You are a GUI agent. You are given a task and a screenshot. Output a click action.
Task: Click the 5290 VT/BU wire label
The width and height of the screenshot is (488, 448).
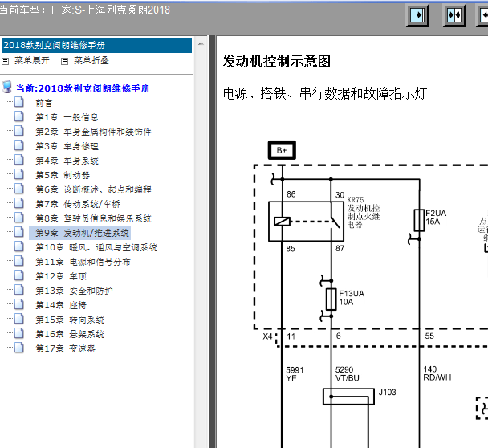coord(347,374)
